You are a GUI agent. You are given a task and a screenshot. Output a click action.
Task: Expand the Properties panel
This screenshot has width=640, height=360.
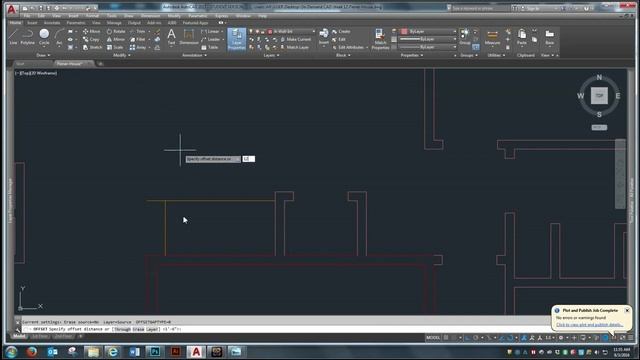pyautogui.click(x=411, y=55)
